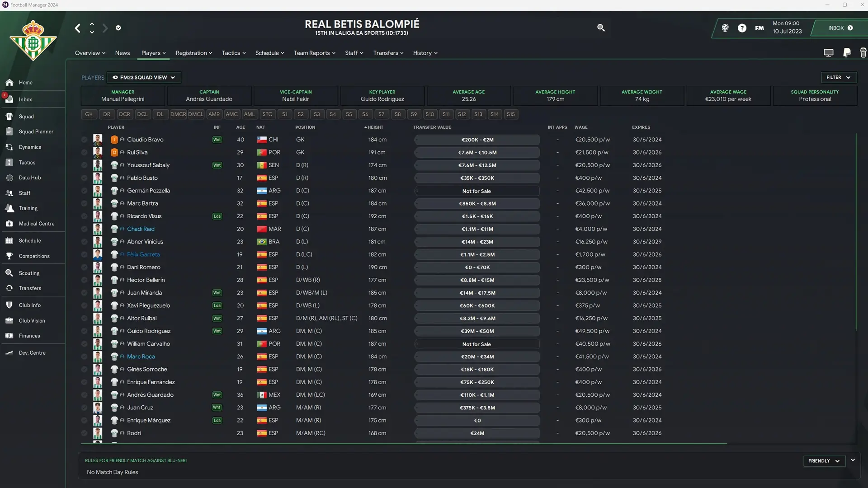868x488 pixels.
Task: Click the monitor display icon
Action: coord(828,53)
